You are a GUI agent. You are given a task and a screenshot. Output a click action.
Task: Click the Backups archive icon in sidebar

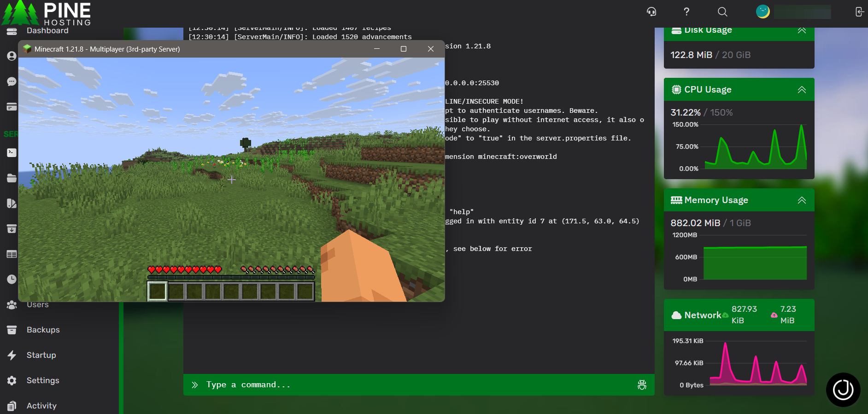click(12, 330)
